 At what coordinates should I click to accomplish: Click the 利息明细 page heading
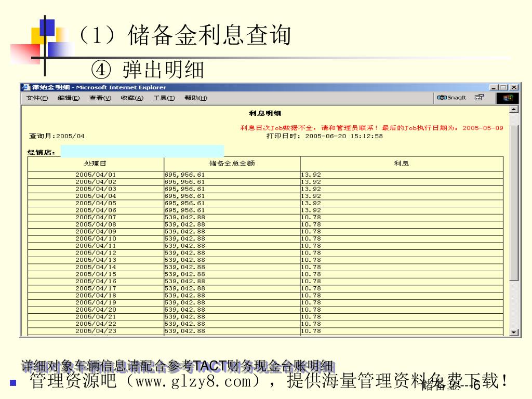[265, 113]
